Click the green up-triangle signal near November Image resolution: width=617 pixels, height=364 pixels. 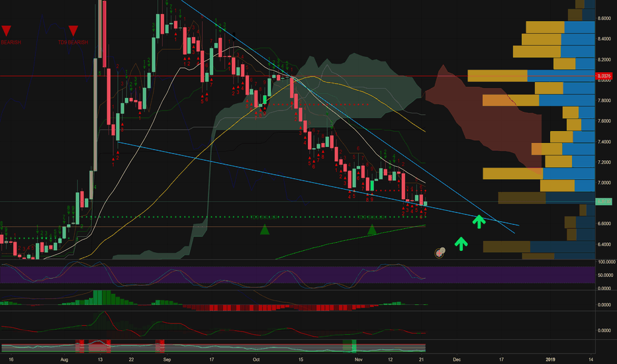tap(372, 230)
